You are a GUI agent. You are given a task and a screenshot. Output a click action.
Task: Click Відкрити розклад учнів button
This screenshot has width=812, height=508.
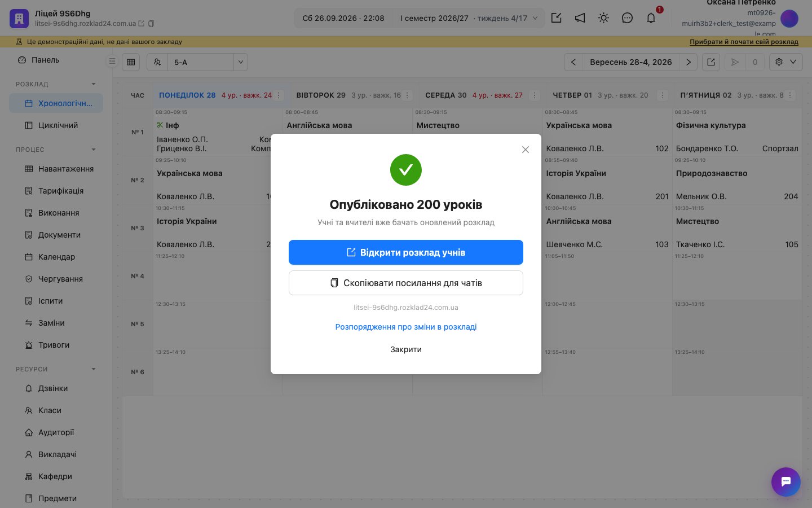(x=406, y=252)
